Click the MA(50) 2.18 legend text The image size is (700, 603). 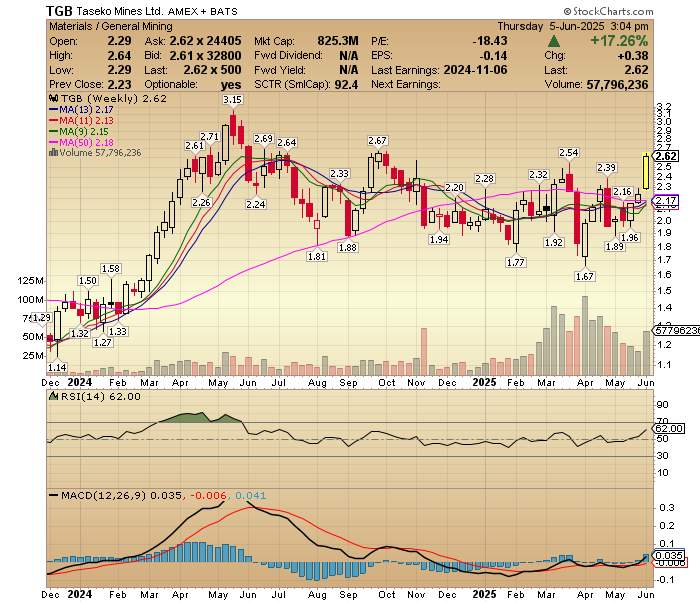pyautogui.click(x=87, y=142)
